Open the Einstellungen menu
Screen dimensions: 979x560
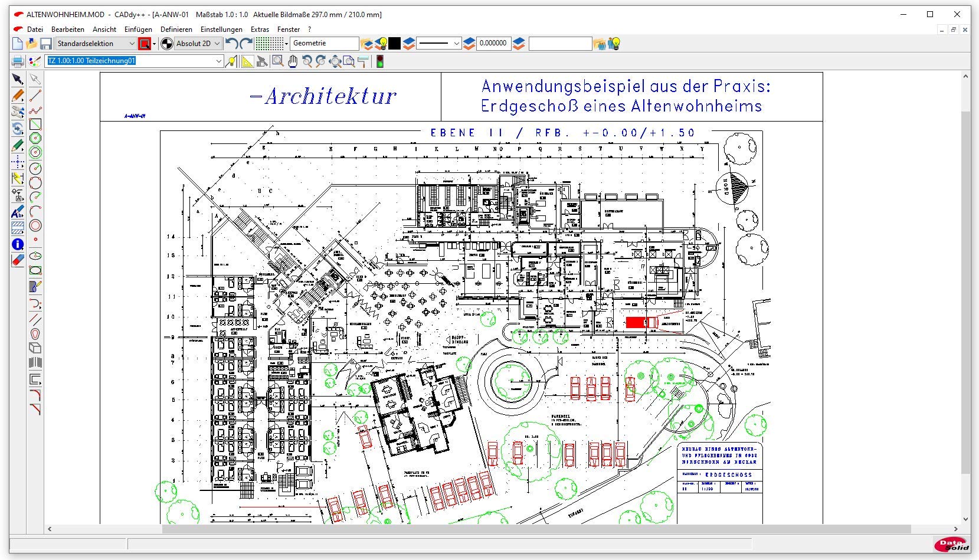coord(221,29)
